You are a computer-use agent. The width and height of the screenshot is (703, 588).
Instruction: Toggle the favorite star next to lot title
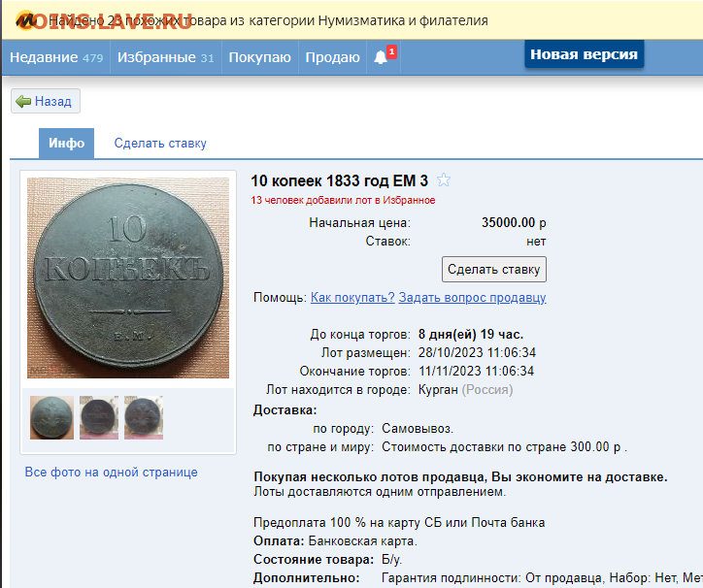[x=444, y=180]
